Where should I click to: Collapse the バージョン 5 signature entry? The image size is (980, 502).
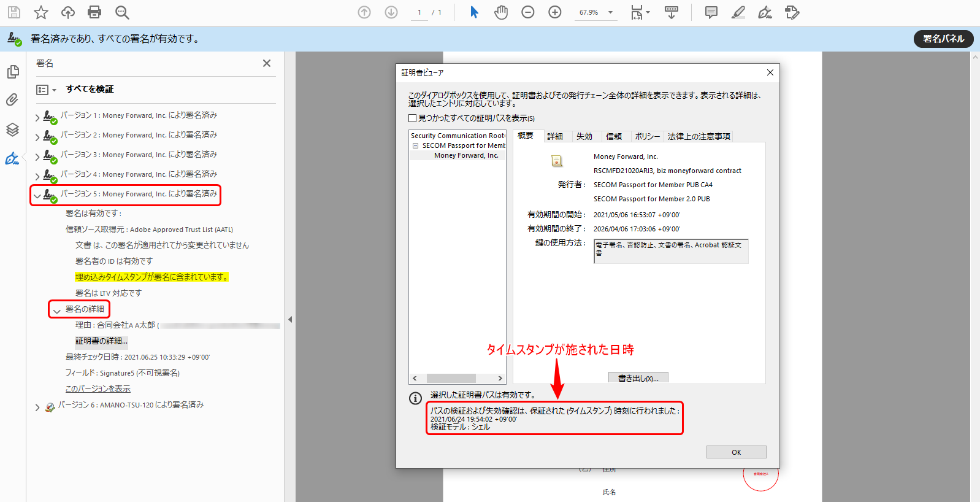click(37, 196)
